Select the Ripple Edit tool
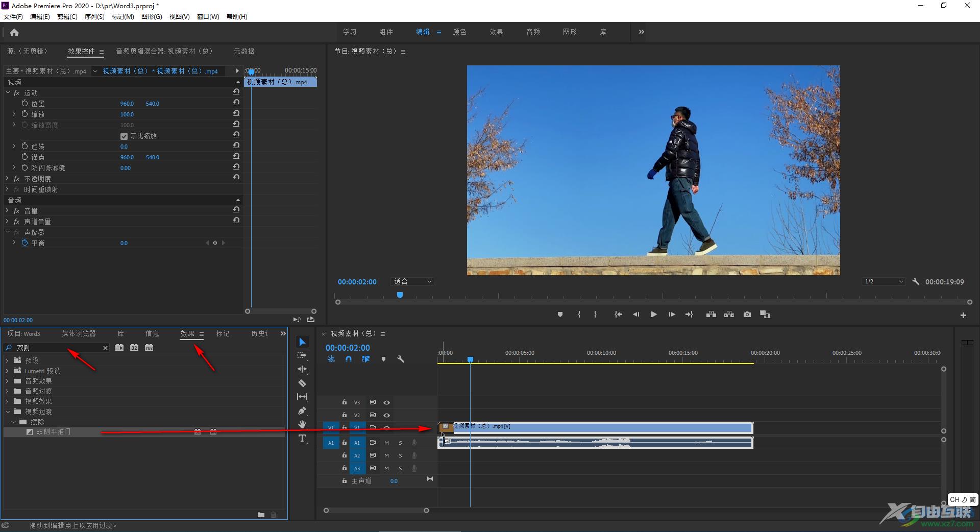 point(302,369)
